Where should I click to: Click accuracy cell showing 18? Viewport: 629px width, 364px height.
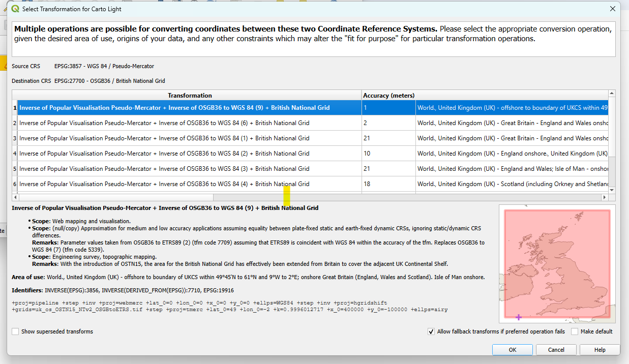click(388, 184)
